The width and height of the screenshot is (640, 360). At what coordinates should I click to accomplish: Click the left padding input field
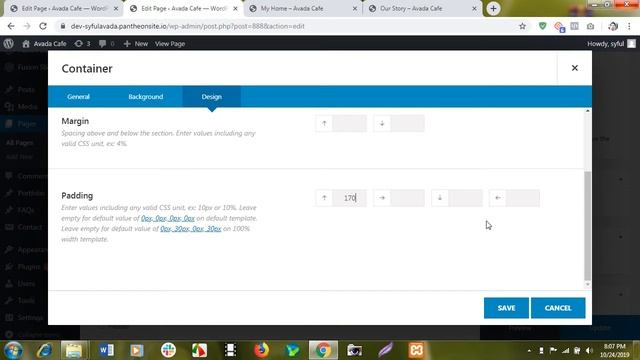[x=523, y=198]
